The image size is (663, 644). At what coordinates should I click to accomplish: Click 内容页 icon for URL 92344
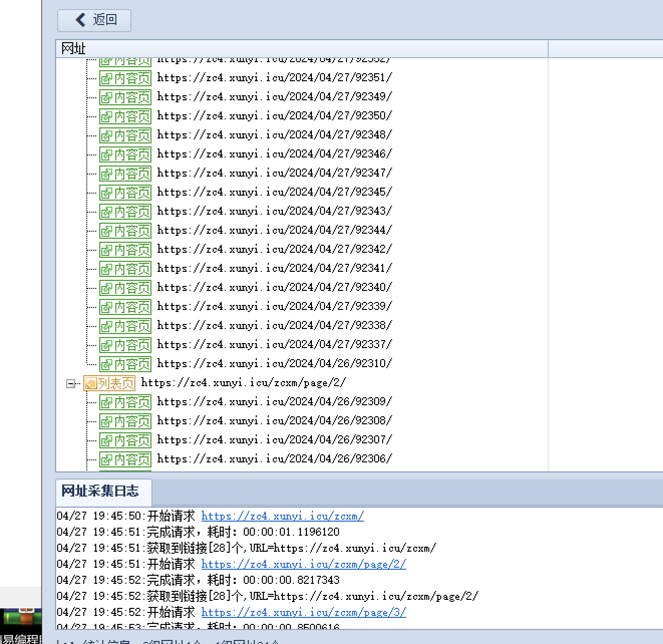coord(125,231)
